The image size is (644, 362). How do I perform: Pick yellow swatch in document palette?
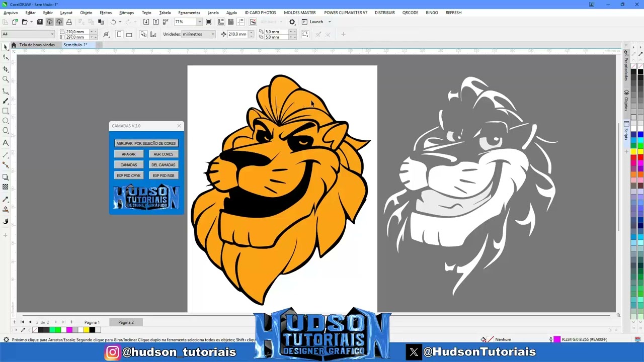(87, 330)
